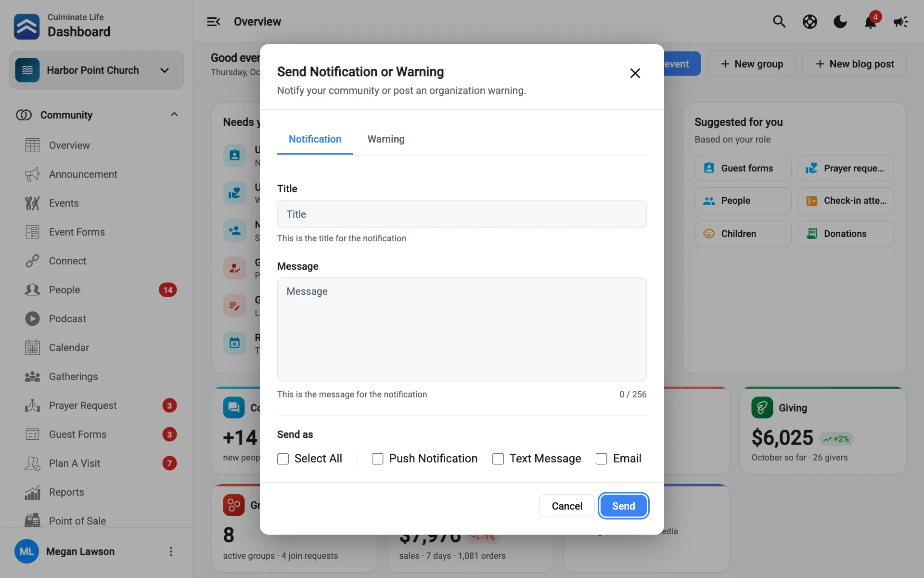Open the Guest forms suggestion
This screenshot has height=578, width=924.
pyautogui.click(x=743, y=168)
